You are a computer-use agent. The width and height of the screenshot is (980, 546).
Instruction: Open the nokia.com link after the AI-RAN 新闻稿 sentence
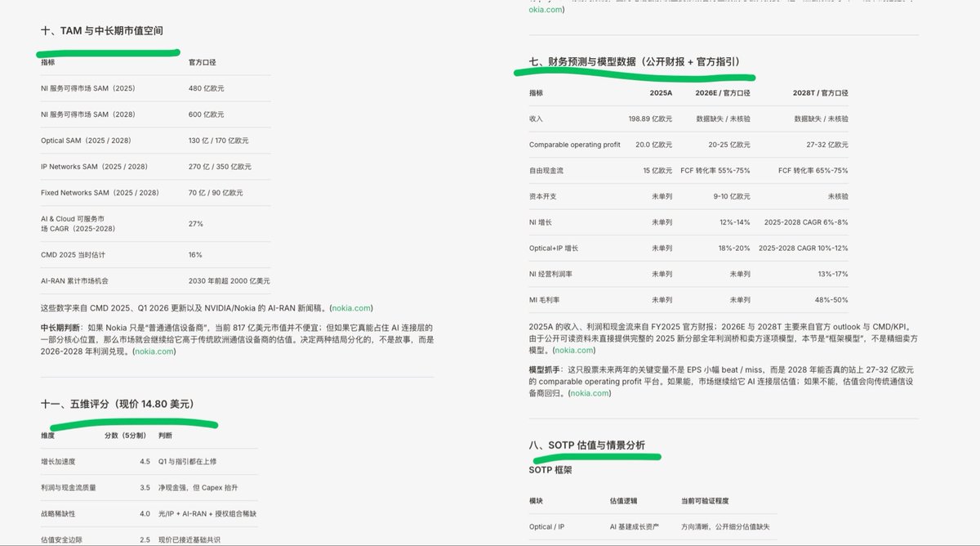[x=351, y=307]
